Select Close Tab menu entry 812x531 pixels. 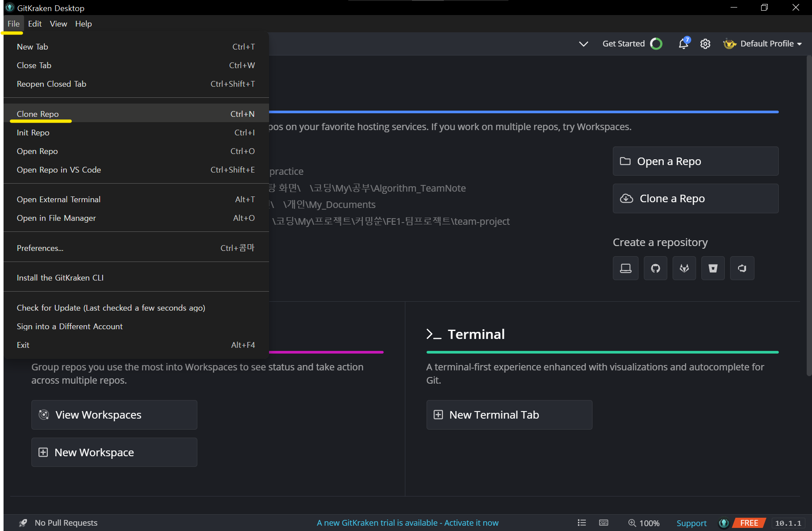coord(136,65)
